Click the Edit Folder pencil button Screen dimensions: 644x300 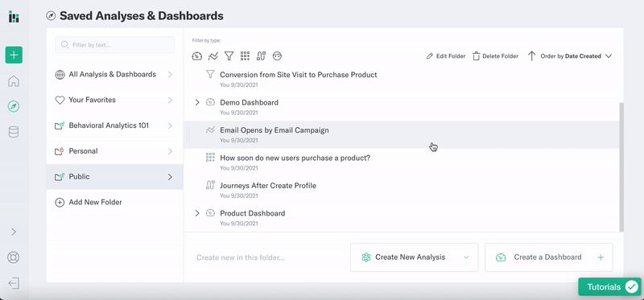click(446, 56)
